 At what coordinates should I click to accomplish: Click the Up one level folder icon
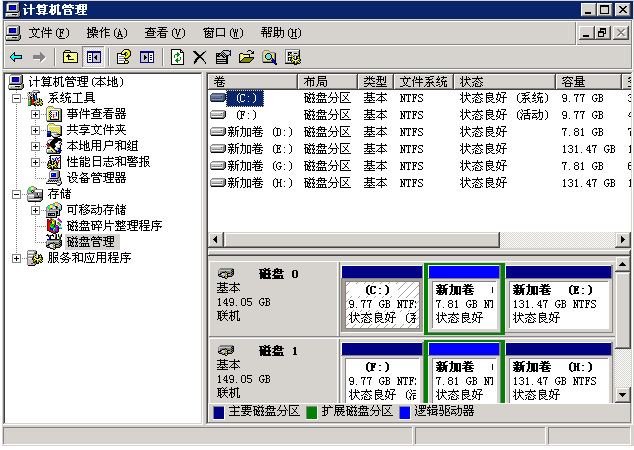click(x=70, y=57)
